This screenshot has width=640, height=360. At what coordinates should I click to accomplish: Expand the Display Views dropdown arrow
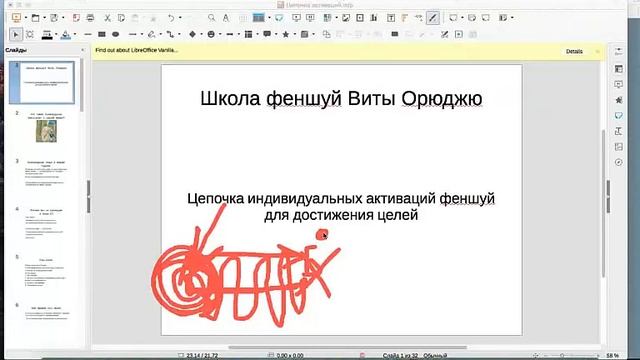[x=269, y=18]
